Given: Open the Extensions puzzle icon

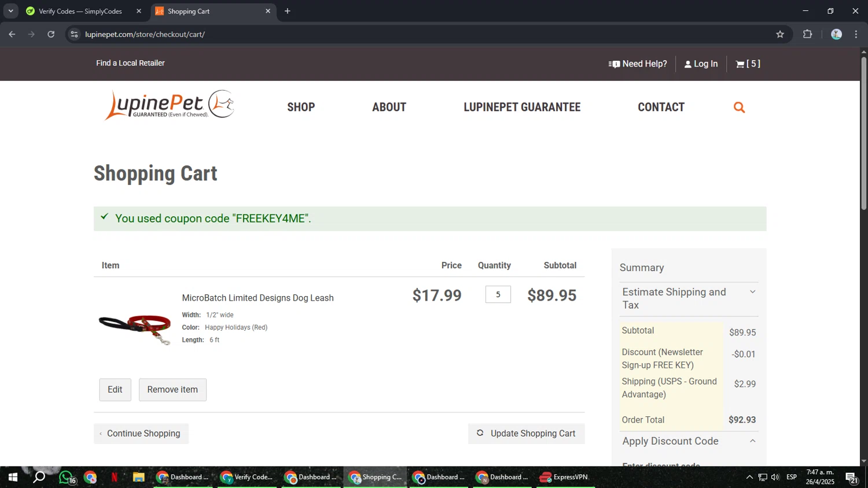Looking at the screenshot, I should point(808,34).
